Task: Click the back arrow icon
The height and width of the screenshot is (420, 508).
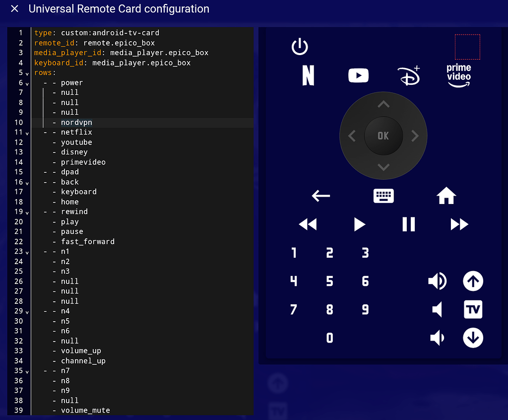Action: tap(320, 196)
